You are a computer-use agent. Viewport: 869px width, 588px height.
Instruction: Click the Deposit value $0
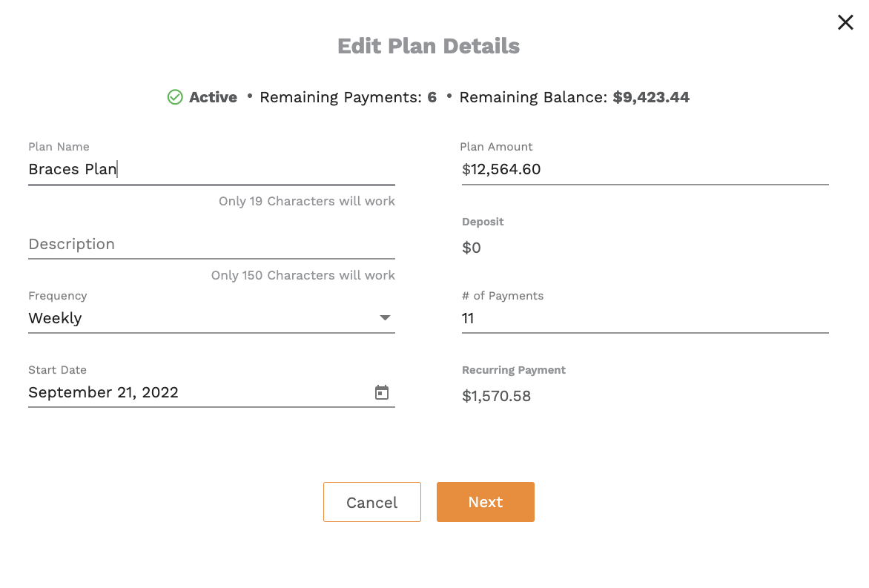tap(472, 248)
